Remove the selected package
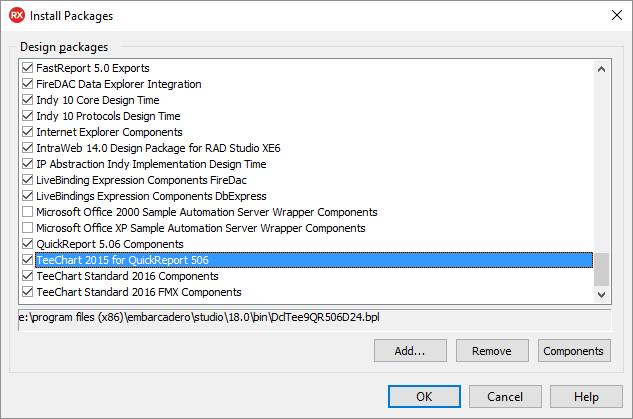 point(492,350)
